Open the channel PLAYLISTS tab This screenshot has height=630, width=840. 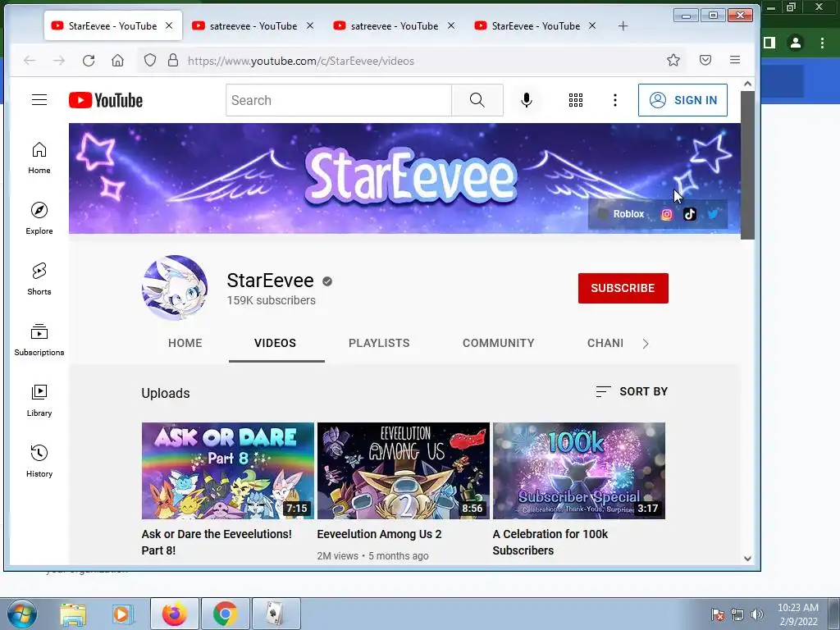pos(379,343)
